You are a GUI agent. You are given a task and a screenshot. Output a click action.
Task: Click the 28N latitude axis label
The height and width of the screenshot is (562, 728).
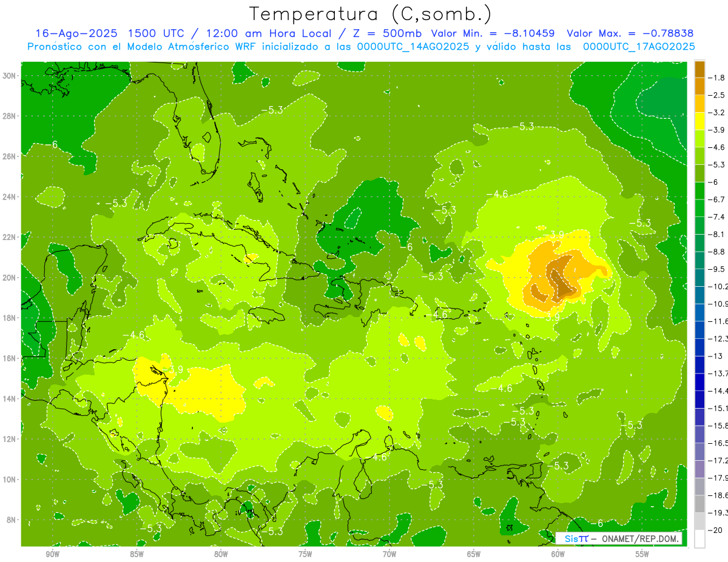click(x=10, y=116)
